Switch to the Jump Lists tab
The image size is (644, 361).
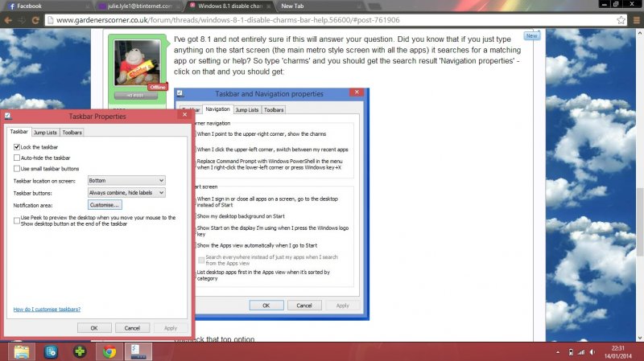tap(45, 132)
